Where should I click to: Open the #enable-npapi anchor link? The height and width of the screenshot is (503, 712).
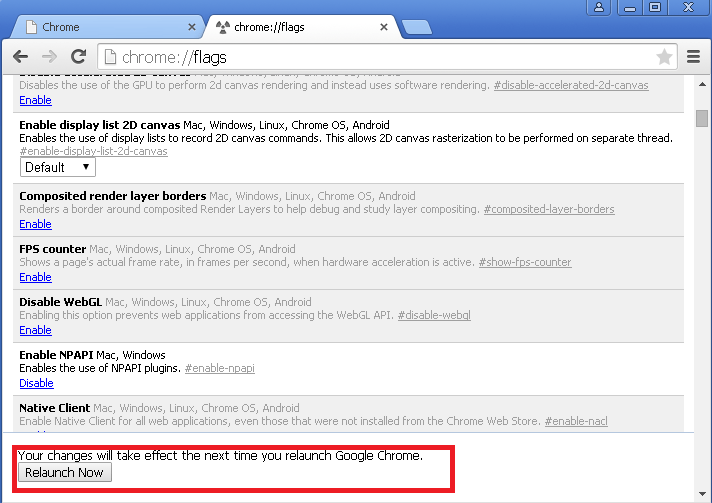(x=220, y=368)
